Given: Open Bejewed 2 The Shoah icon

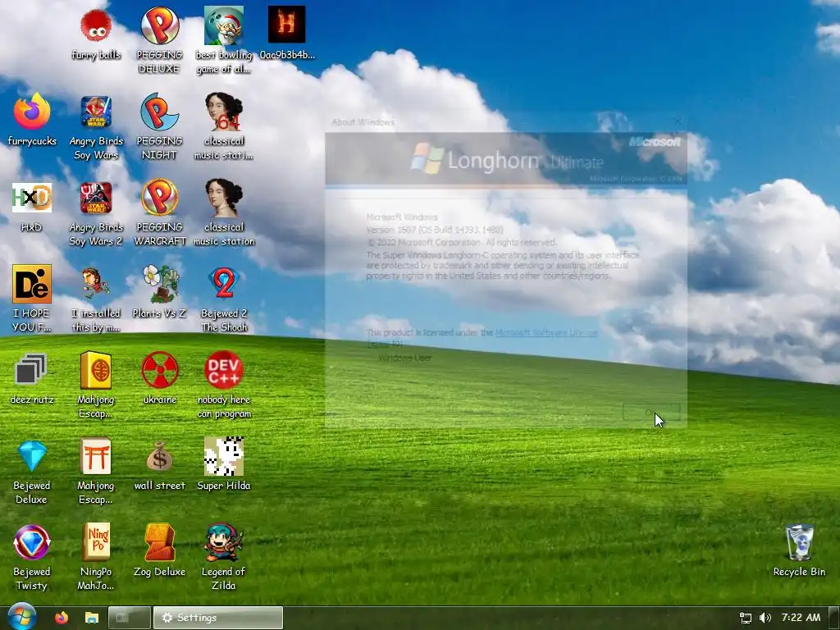Looking at the screenshot, I should pos(224,299).
